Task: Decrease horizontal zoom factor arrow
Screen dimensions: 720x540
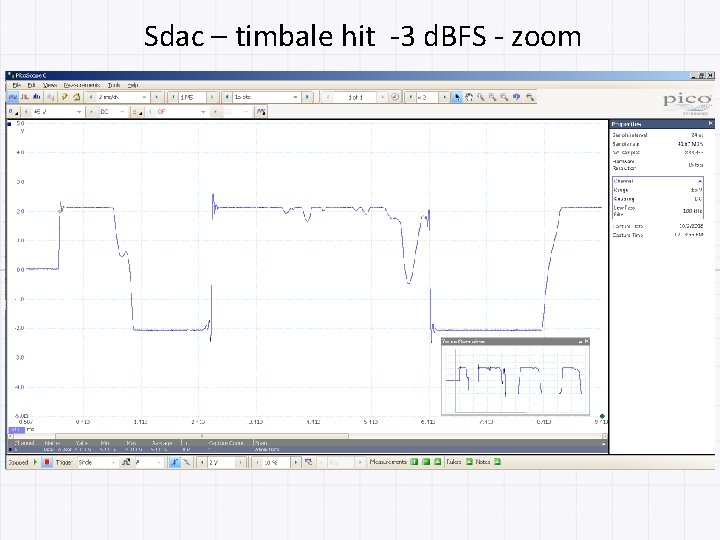Action: (411, 97)
